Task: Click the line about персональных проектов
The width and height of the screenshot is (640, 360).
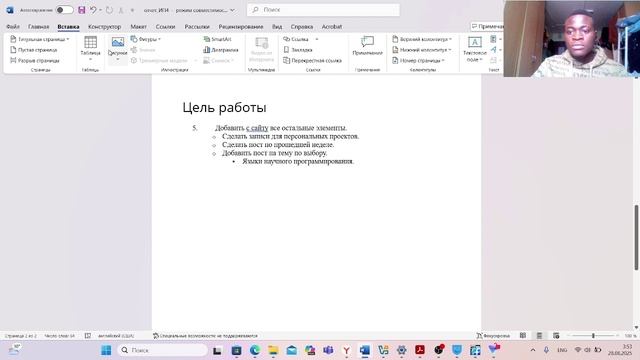Action: (x=291, y=136)
